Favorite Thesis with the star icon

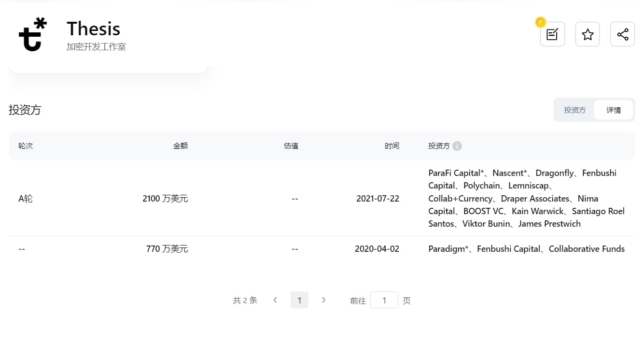(588, 34)
